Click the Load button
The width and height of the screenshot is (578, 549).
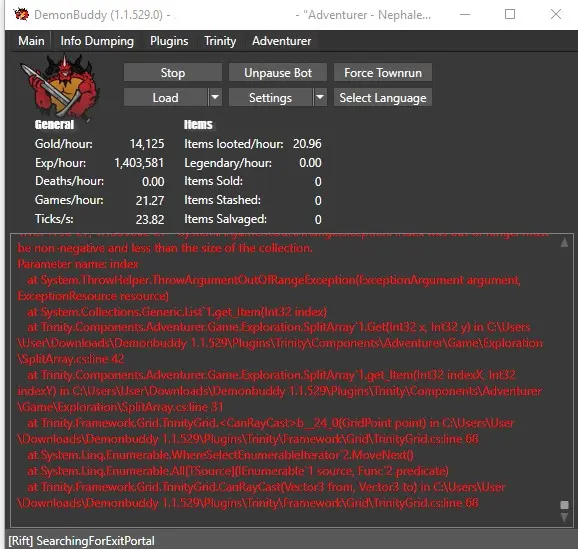166,98
